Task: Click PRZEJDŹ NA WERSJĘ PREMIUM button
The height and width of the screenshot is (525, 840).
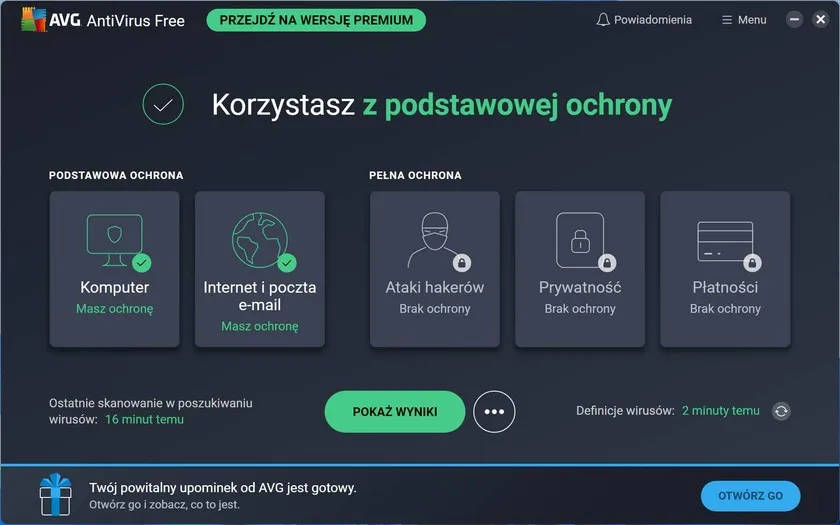Action: point(316,20)
